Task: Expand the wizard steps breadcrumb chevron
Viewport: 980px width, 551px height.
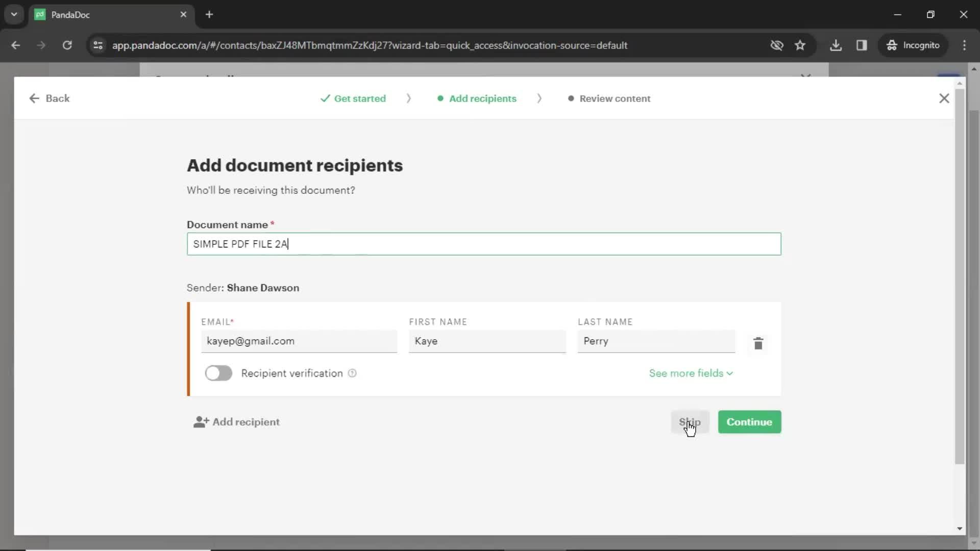Action: point(409,98)
